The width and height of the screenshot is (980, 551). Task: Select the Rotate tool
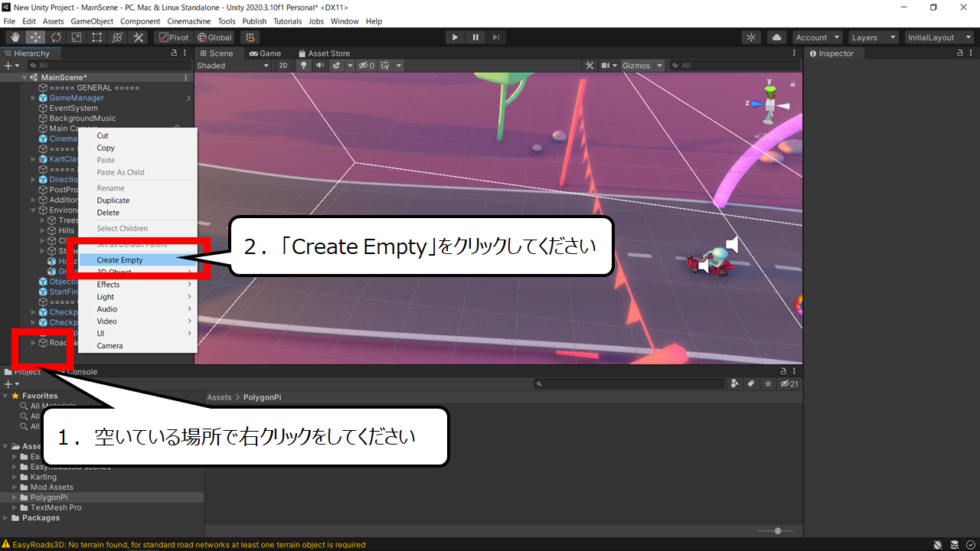[x=56, y=37]
